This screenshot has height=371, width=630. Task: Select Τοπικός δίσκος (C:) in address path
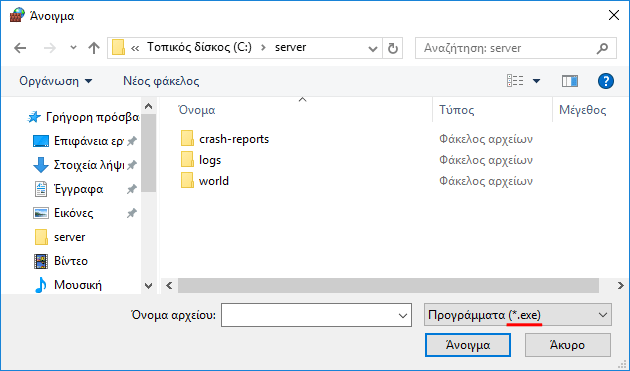[199, 47]
